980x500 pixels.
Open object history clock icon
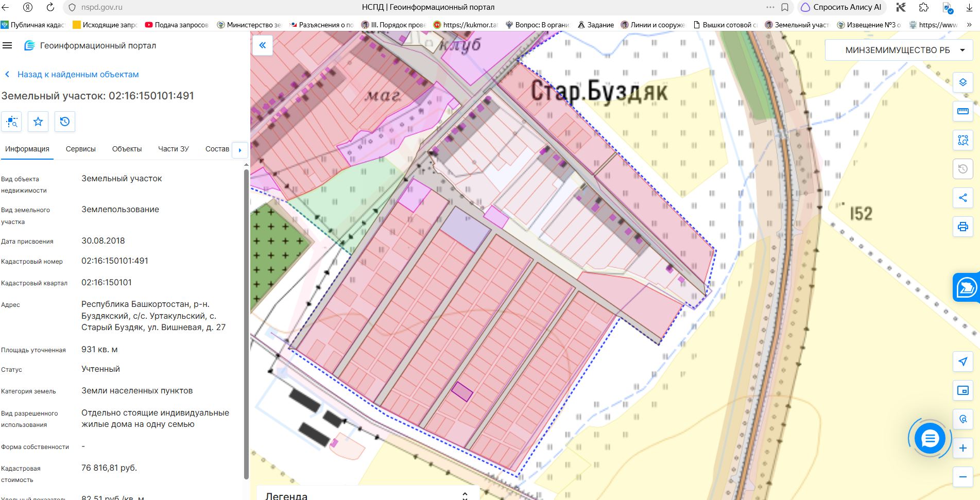[x=65, y=122]
